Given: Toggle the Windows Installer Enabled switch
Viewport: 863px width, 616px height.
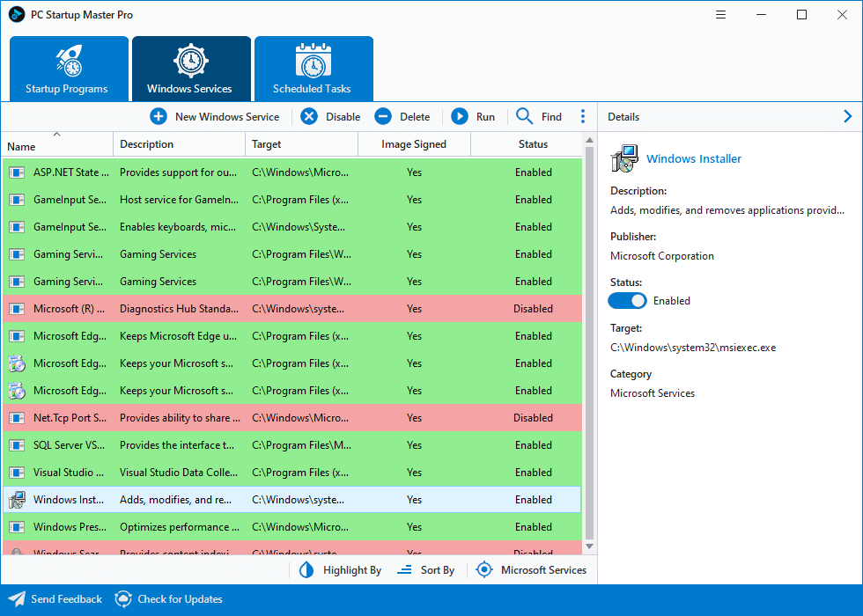Looking at the screenshot, I should [627, 301].
